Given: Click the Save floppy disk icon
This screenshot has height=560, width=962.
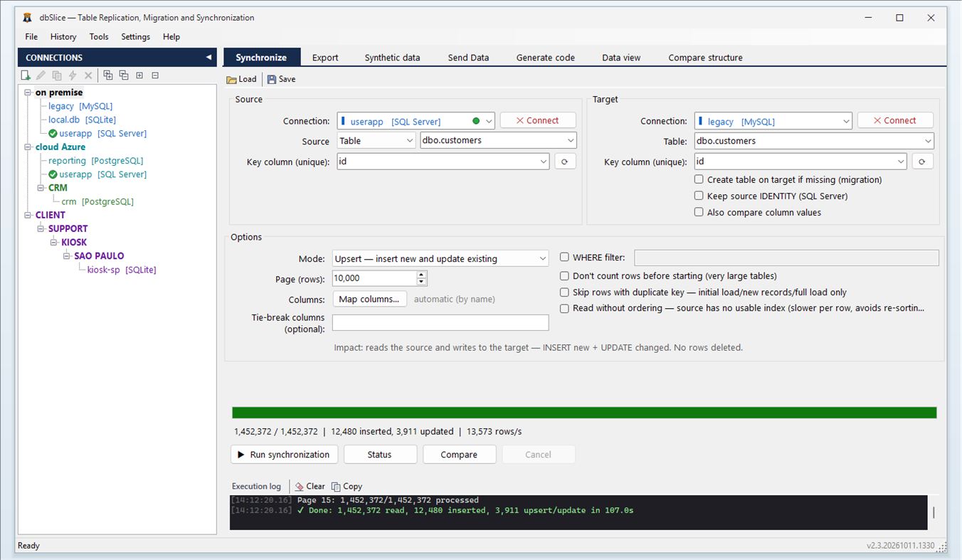Looking at the screenshot, I should pos(272,80).
